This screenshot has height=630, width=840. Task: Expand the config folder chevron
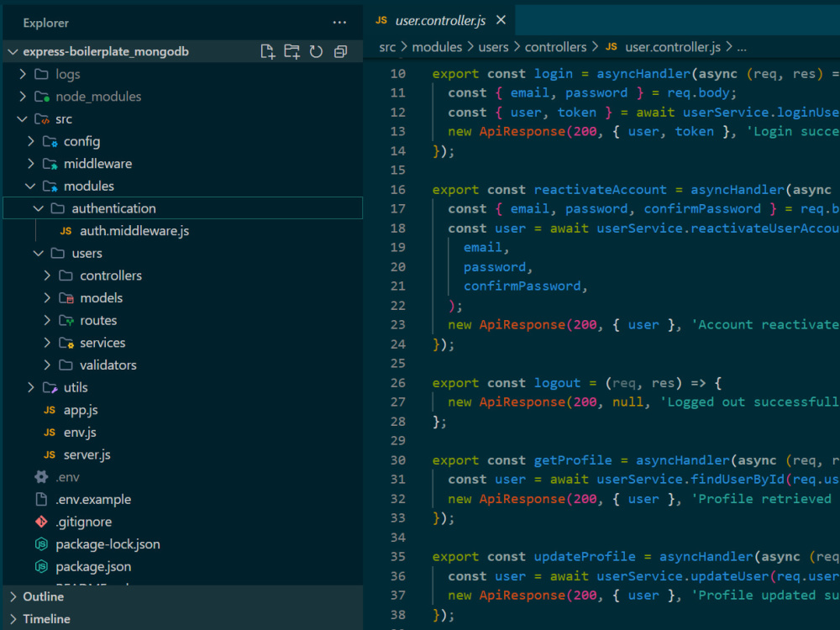coord(30,141)
